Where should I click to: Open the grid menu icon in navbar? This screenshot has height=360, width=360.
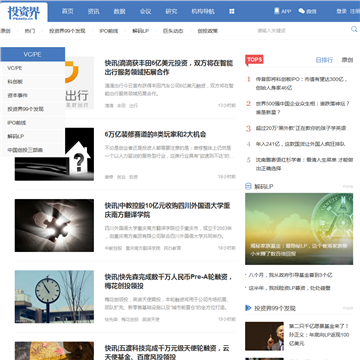point(232,11)
